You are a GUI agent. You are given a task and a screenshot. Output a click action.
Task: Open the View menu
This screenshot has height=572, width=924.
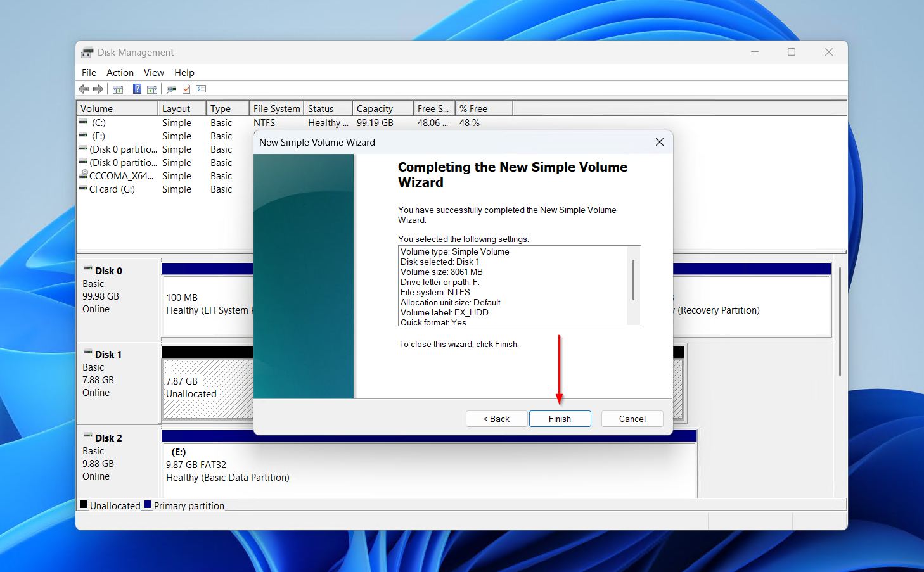(x=153, y=73)
